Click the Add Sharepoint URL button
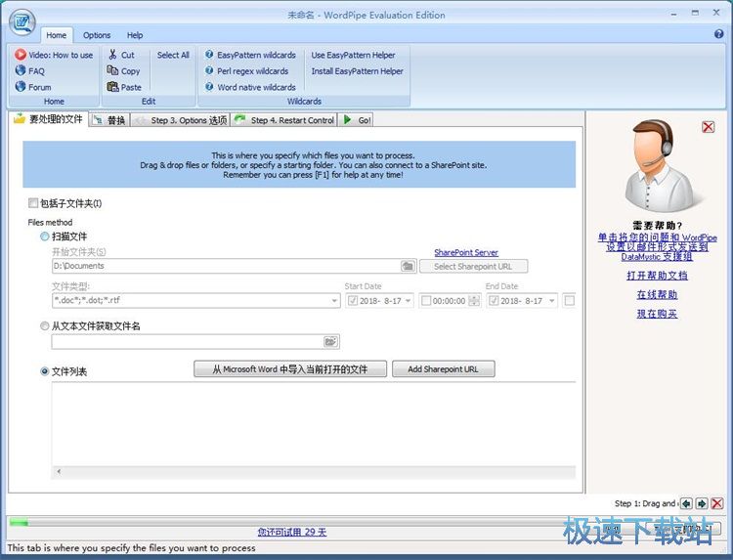Screen dimensions: 733x560 point(443,369)
